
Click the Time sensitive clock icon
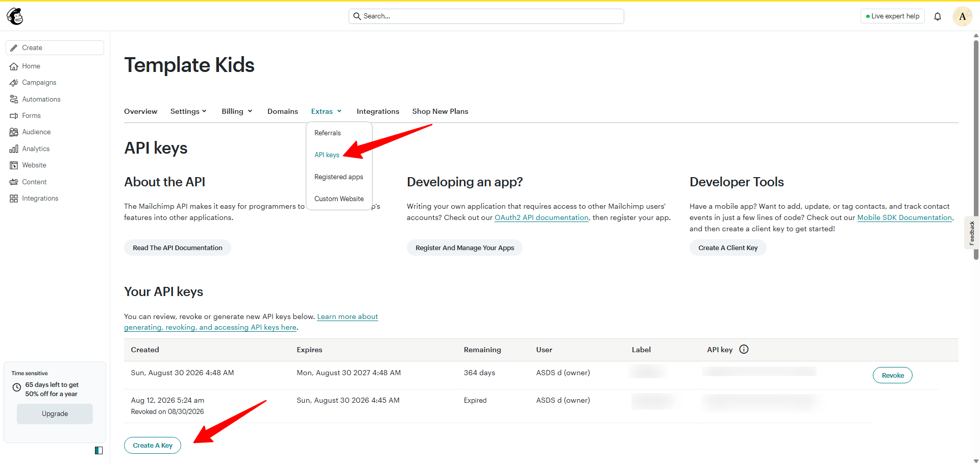click(17, 387)
